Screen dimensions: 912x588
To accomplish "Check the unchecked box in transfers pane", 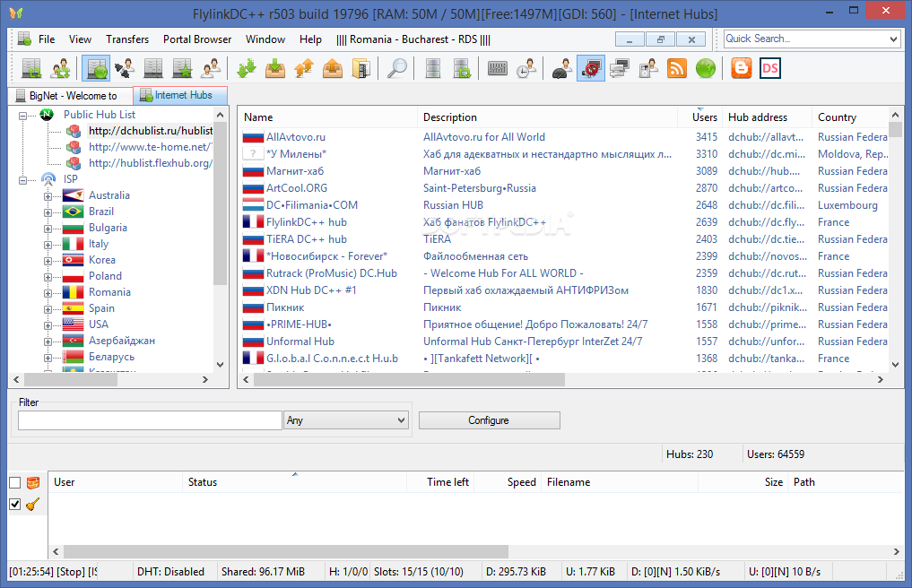I will coord(15,483).
